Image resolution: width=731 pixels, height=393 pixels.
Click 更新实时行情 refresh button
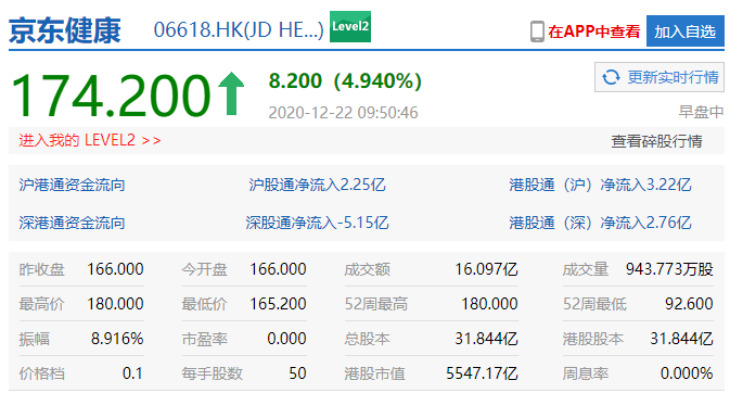pos(659,77)
